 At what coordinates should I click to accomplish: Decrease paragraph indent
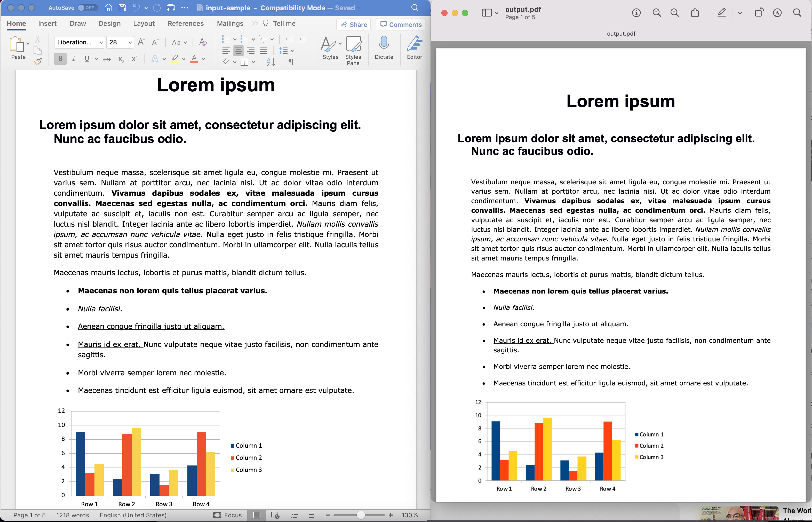tap(289, 39)
